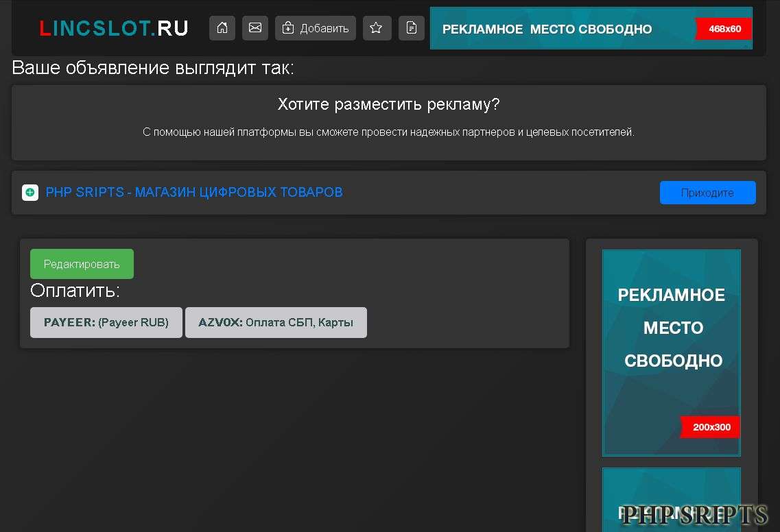The height and width of the screenshot is (532, 780).
Task: Click the Хотите разместить рекламу heading block
Action: [x=388, y=122]
